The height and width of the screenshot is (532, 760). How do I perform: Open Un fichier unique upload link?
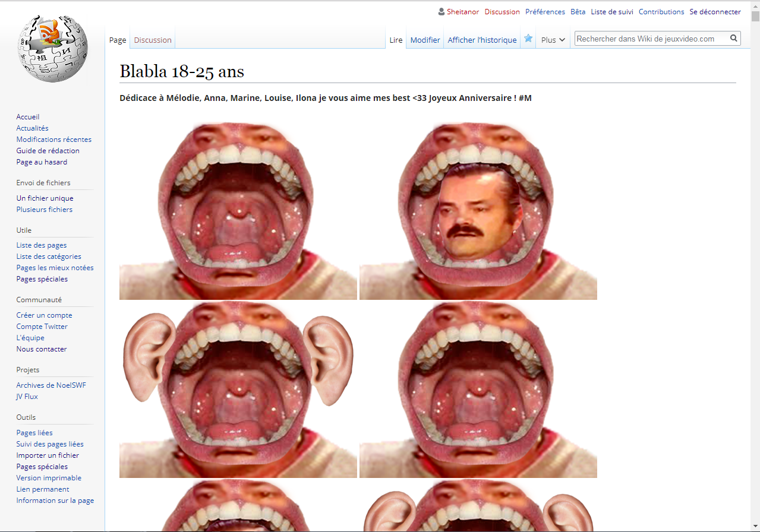pyautogui.click(x=45, y=198)
